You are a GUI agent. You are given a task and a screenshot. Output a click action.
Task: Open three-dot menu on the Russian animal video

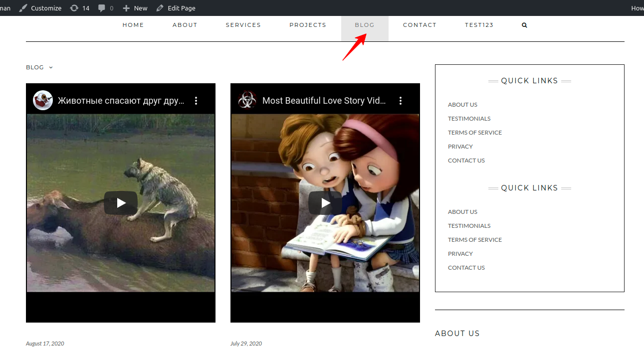click(x=196, y=101)
